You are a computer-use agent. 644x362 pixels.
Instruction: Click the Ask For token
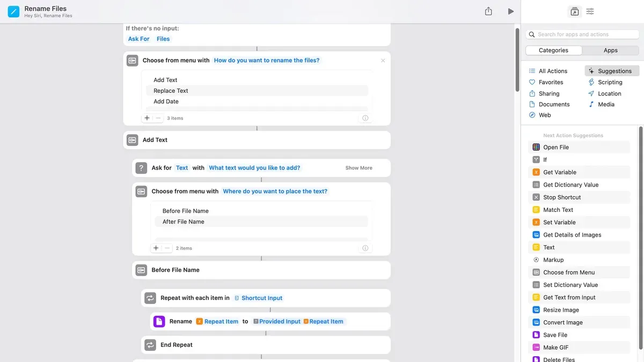[138, 39]
